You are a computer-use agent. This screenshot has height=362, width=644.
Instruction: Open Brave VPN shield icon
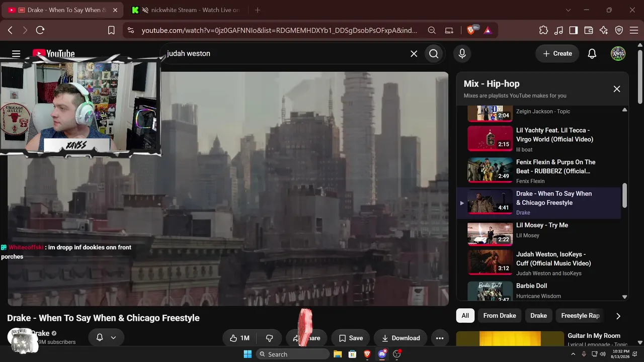(619, 30)
